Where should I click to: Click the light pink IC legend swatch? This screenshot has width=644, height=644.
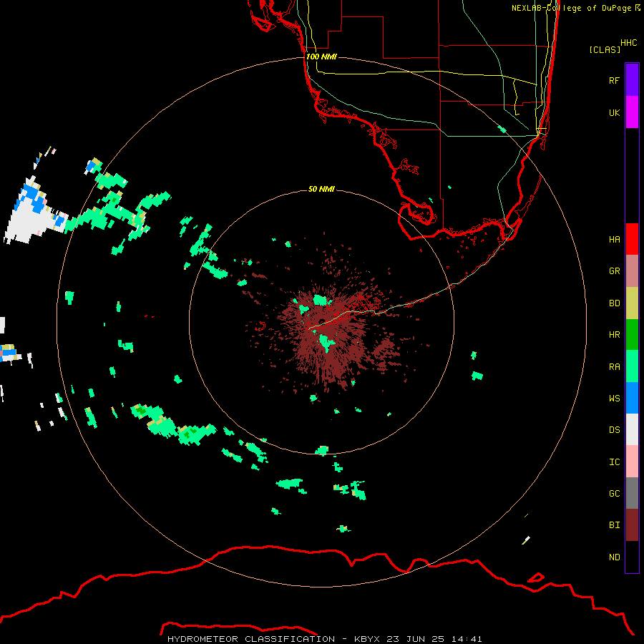(x=632, y=462)
